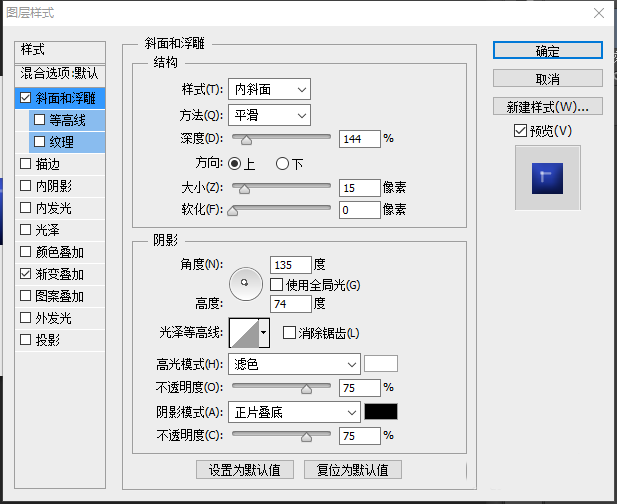
Task: Click 新建样式(W)... button
Action: (548, 106)
